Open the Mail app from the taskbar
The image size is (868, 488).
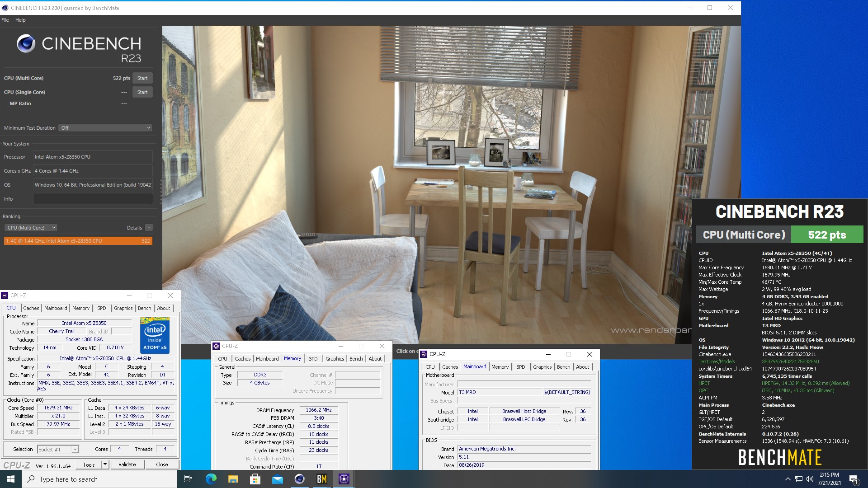tap(278, 479)
